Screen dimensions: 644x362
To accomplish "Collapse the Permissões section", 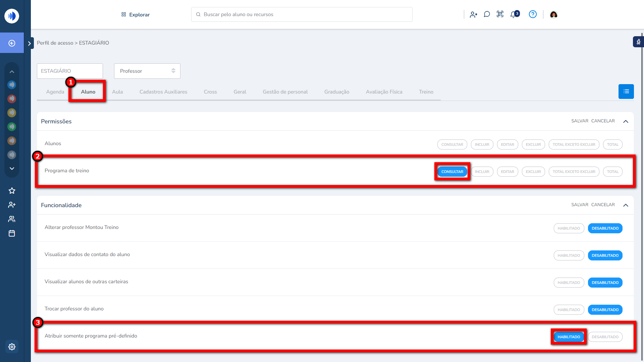I will pyautogui.click(x=626, y=121).
